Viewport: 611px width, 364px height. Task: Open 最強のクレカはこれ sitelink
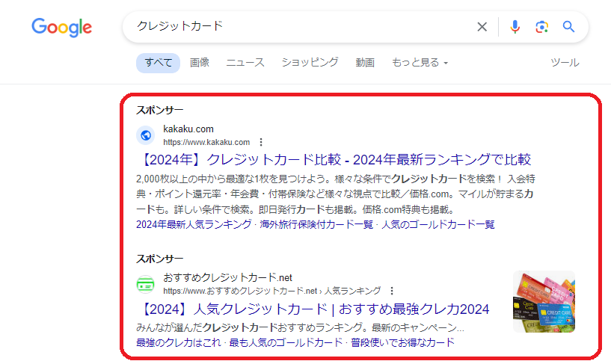click(x=179, y=342)
